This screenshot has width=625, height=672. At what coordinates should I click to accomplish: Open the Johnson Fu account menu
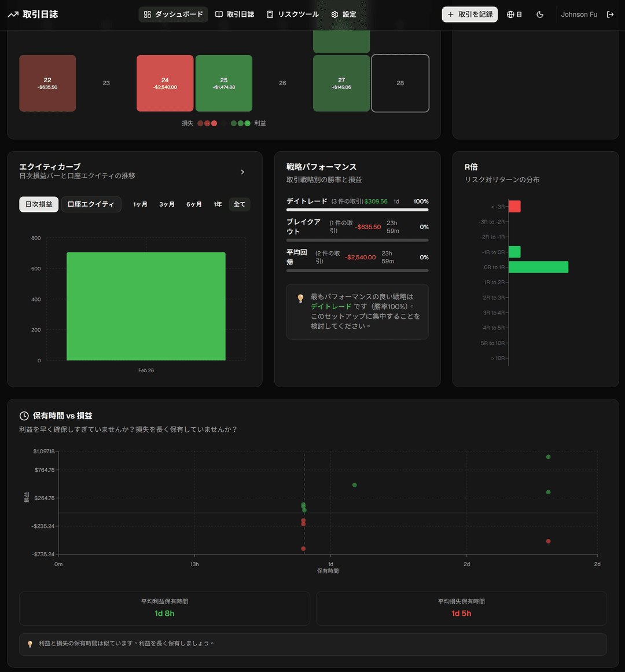tap(579, 14)
